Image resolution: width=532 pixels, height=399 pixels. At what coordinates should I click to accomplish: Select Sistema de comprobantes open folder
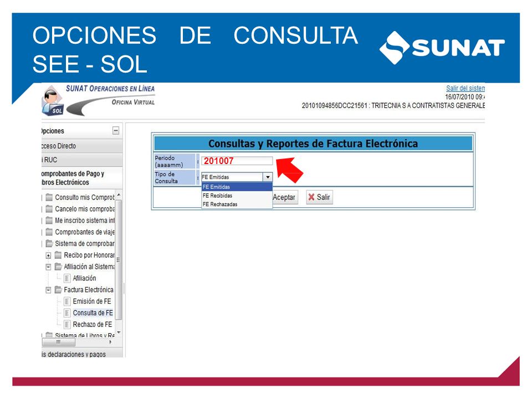[x=84, y=244]
